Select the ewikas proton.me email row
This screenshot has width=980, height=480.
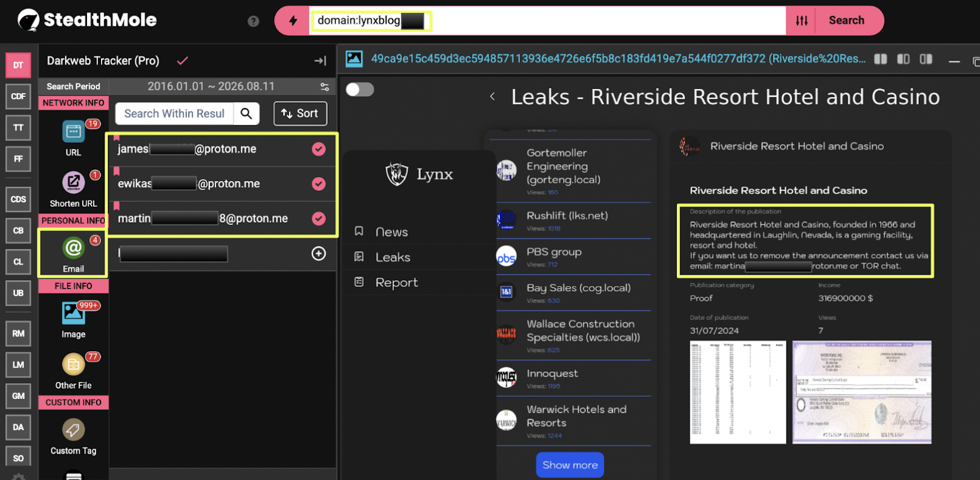click(223, 184)
